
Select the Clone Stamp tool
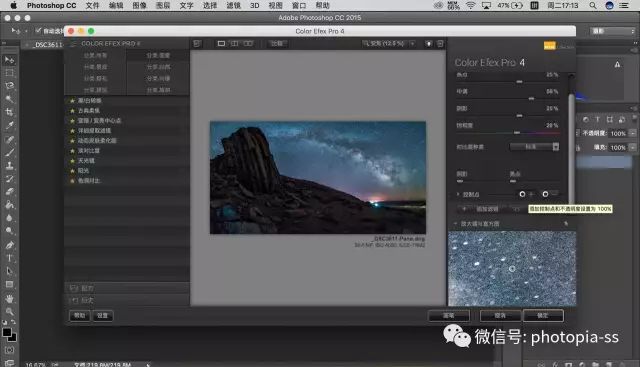point(9,165)
